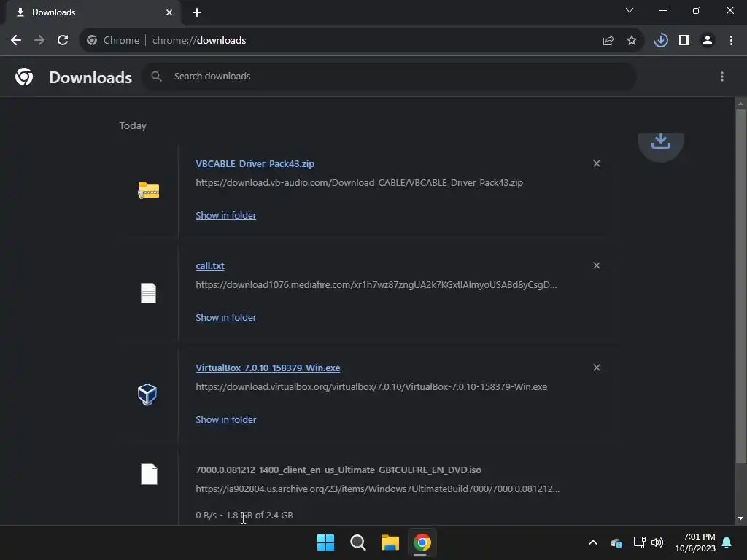Image resolution: width=747 pixels, height=560 pixels.
Task: Click the text document icon for call.txt
Action: [x=148, y=293]
